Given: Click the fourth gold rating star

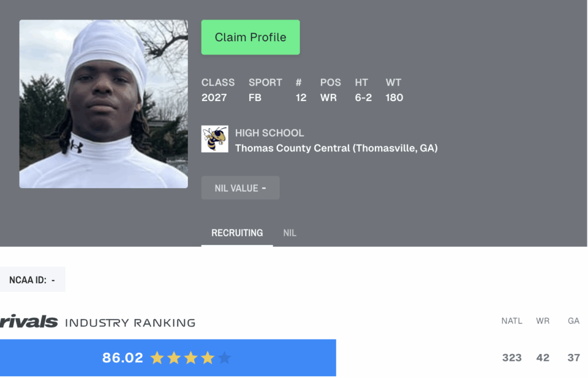Looking at the screenshot, I should pyautogui.click(x=207, y=358).
